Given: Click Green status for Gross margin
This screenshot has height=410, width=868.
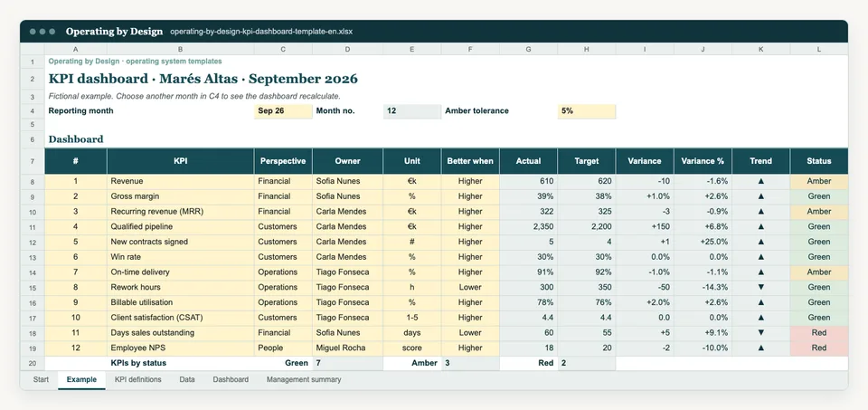Looking at the screenshot, I should [819, 196].
